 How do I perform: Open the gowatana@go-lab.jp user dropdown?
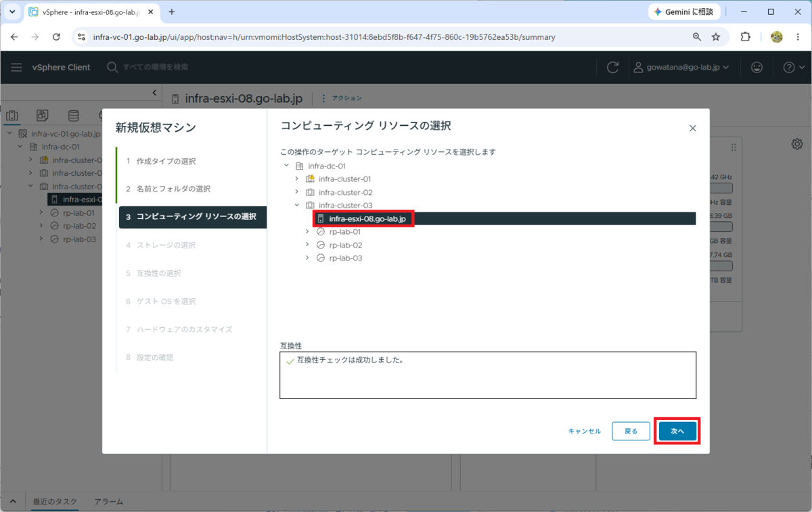pyautogui.click(x=681, y=67)
